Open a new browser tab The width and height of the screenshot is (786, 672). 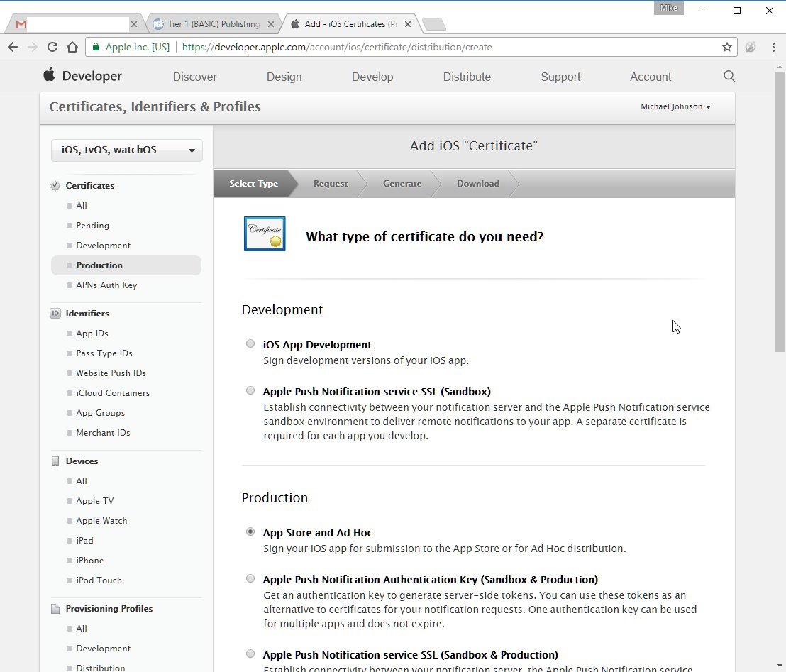[x=434, y=24]
